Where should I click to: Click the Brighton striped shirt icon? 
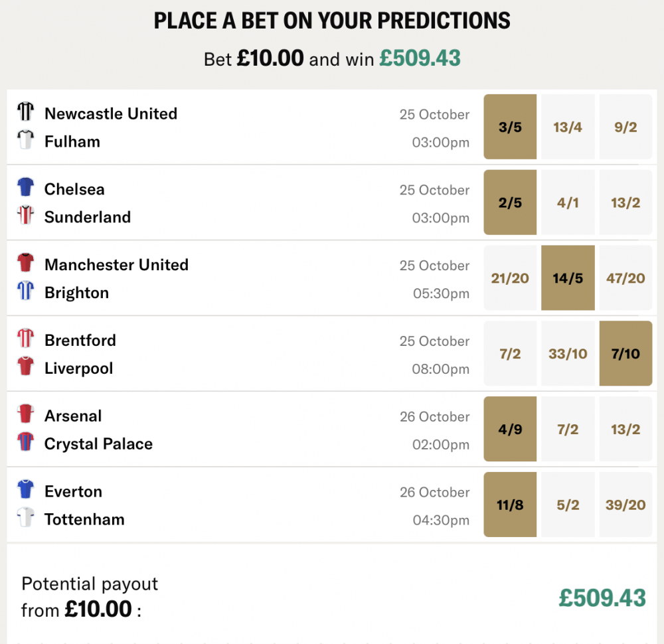pyautogui.click(x=25, y=291)
